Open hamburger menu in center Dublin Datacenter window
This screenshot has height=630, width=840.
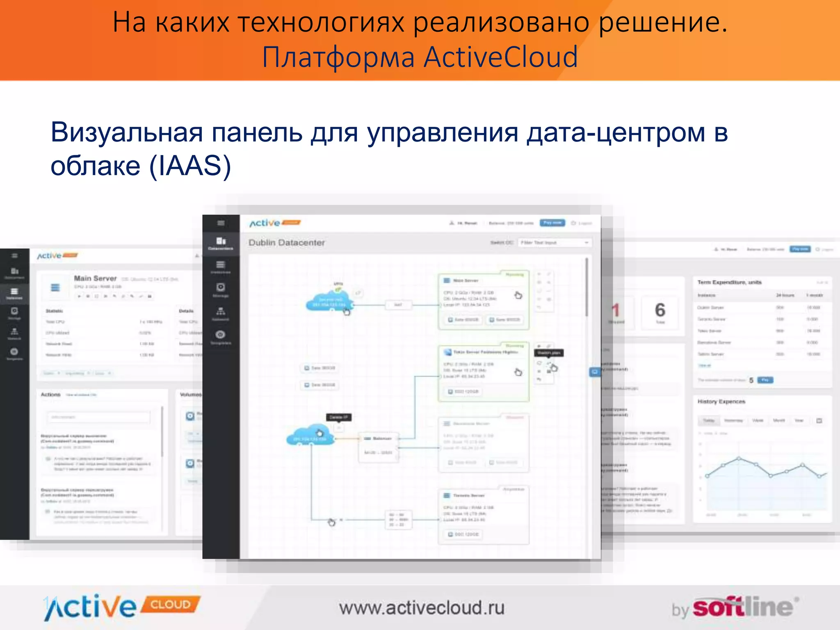coord(221,223)
